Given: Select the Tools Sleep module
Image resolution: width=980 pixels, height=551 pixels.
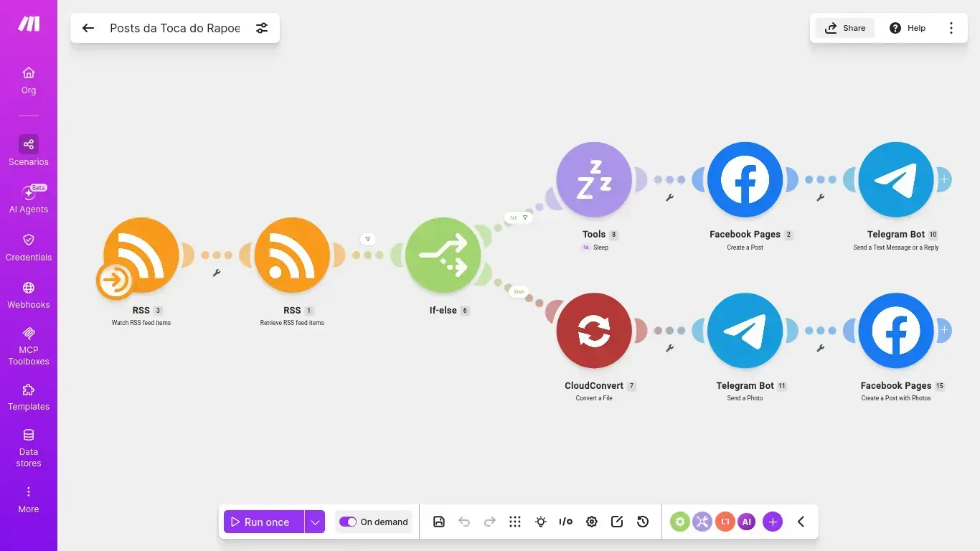Looking at the screenshot, I should (x=594, y=179).
